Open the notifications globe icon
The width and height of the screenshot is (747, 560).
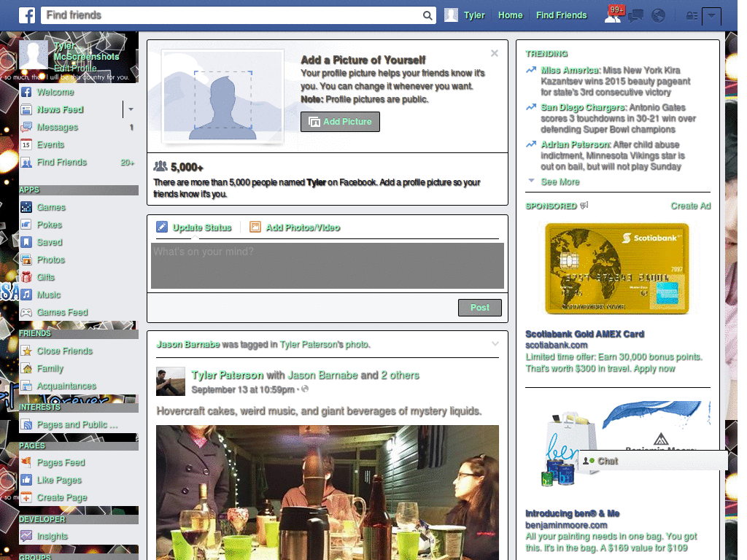pyautogui.click(x=658, y=16)
